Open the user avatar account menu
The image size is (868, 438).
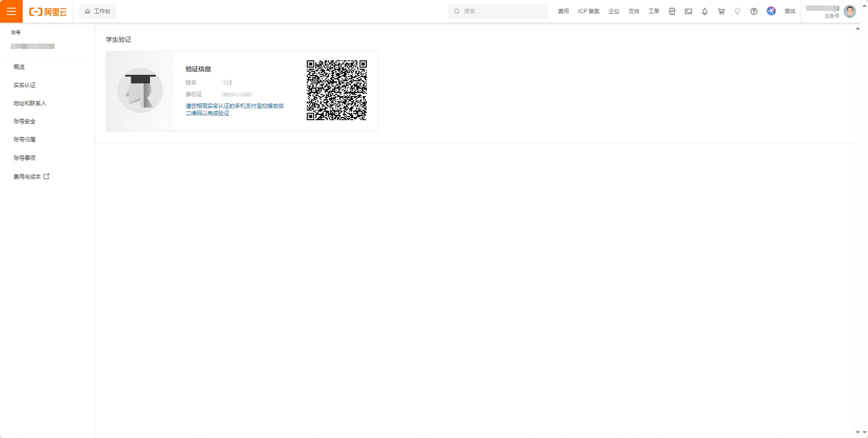click(850, 11)
